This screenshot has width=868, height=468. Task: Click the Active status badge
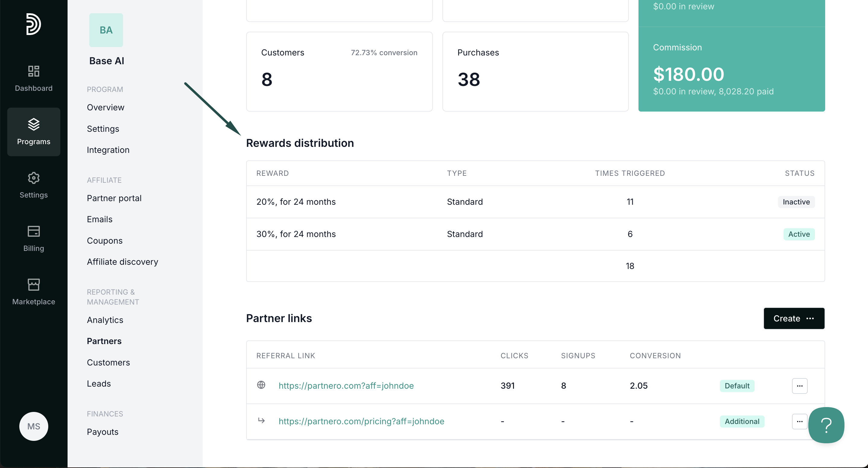pyautogui.click(x=799, y=234)
